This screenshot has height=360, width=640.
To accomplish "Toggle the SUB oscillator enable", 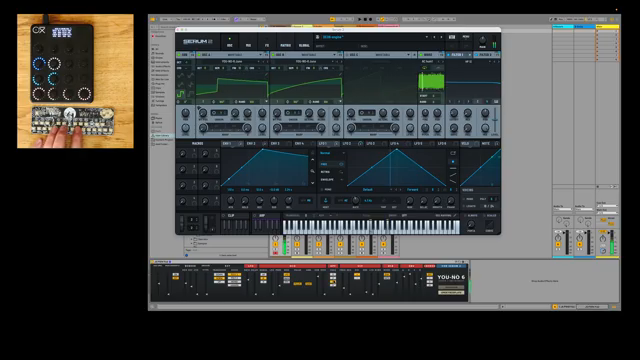I will pyautogui.click(x=179, y=55).
